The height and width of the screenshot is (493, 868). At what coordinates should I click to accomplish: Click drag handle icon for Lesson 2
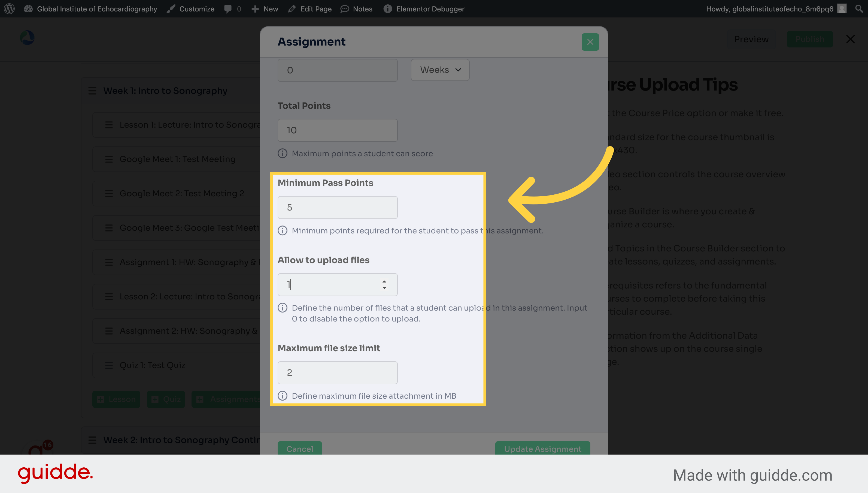click(109, 297)
